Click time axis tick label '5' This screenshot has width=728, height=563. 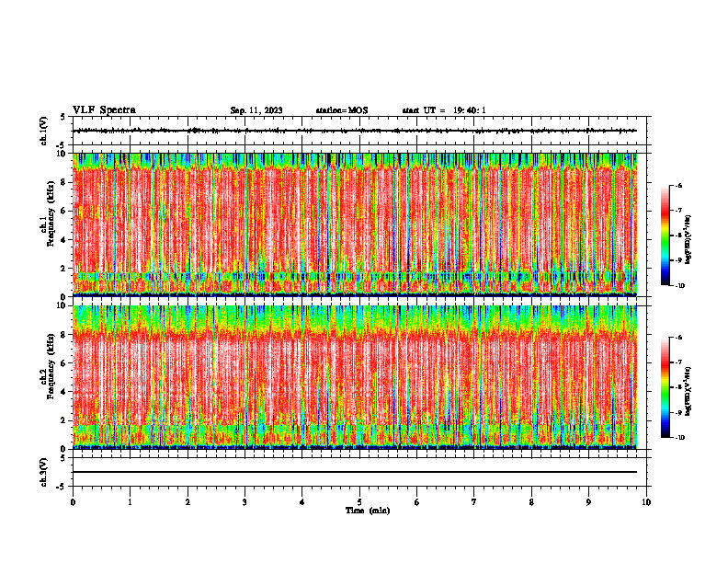(359, 502)
